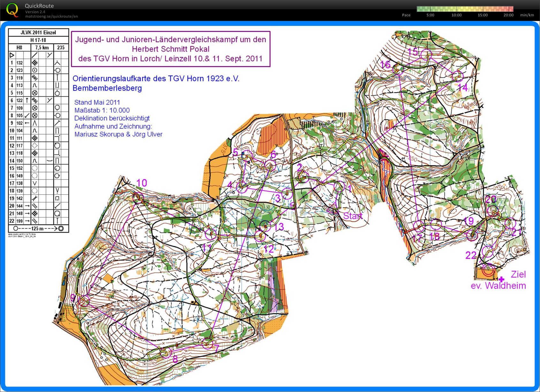Click the purple plus marker beside Ziel
540x392 pixels.
pyautogui.click(x=501, y=279)
